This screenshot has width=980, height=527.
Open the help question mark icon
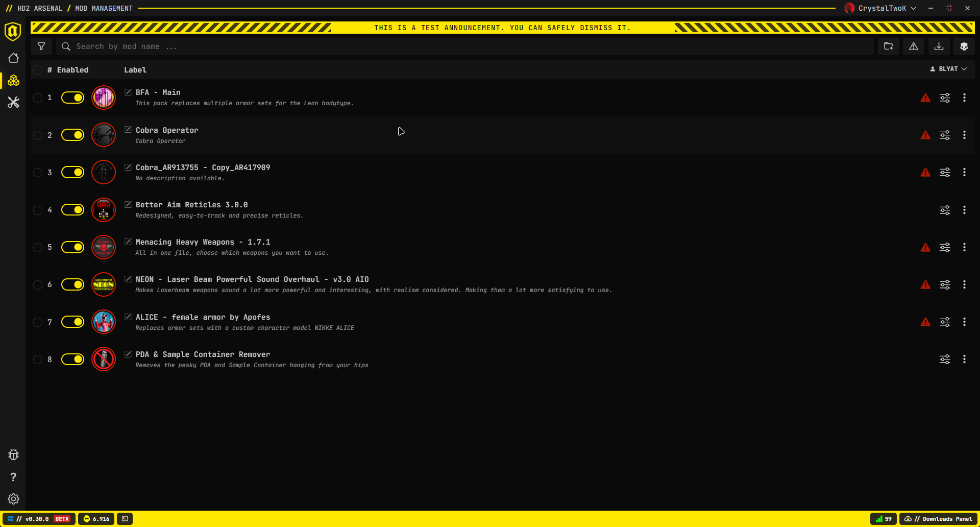click(x=13, y=477)
